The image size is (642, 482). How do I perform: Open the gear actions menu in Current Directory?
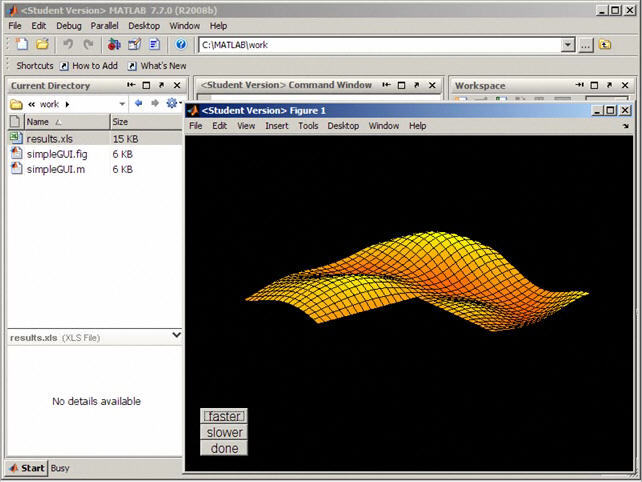tap(173, 103)
